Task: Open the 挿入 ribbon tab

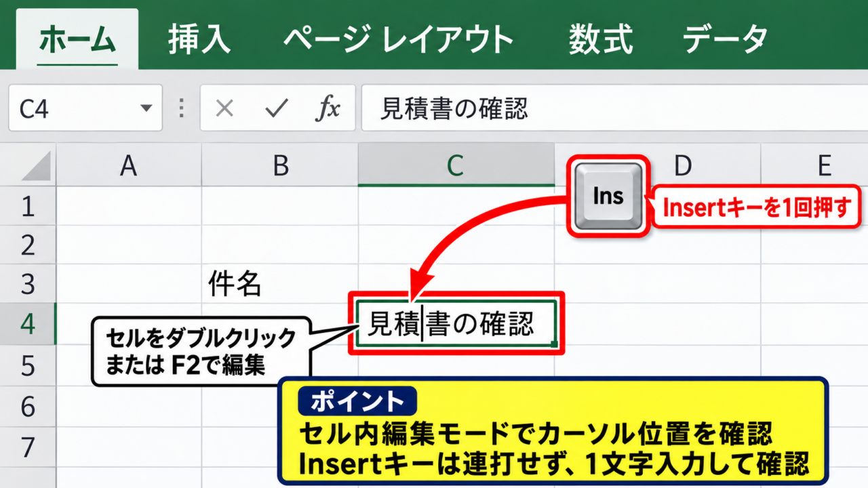Action: (199, 39)
